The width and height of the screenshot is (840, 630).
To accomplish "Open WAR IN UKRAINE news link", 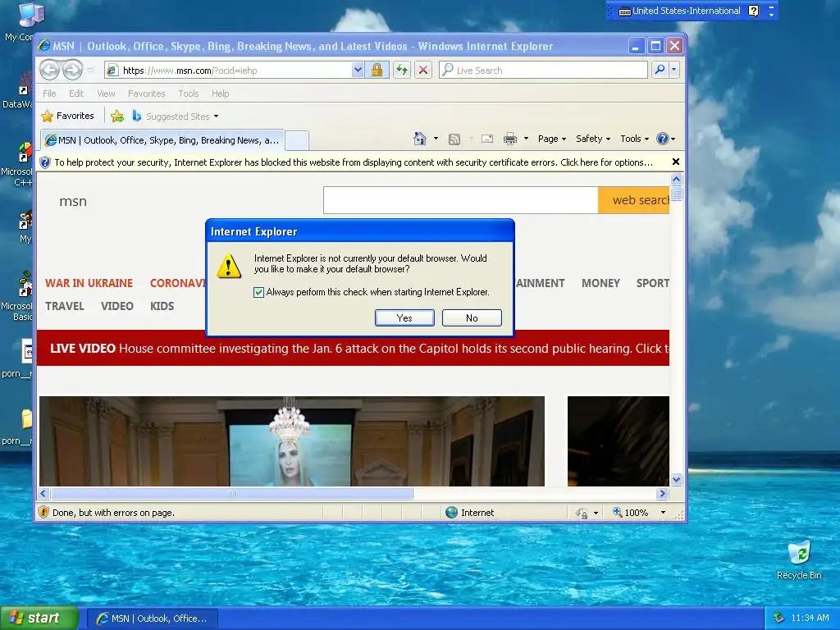I will coord(89,283).
